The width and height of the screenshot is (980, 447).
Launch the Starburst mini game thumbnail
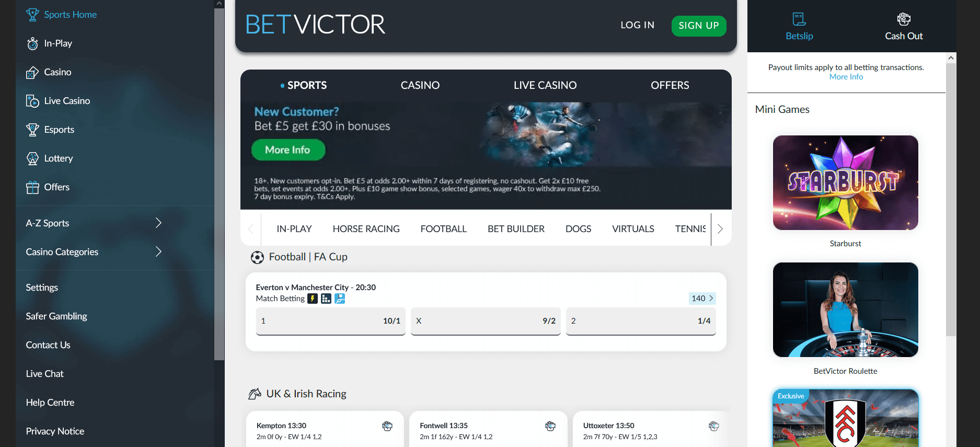tap(846, 182)
